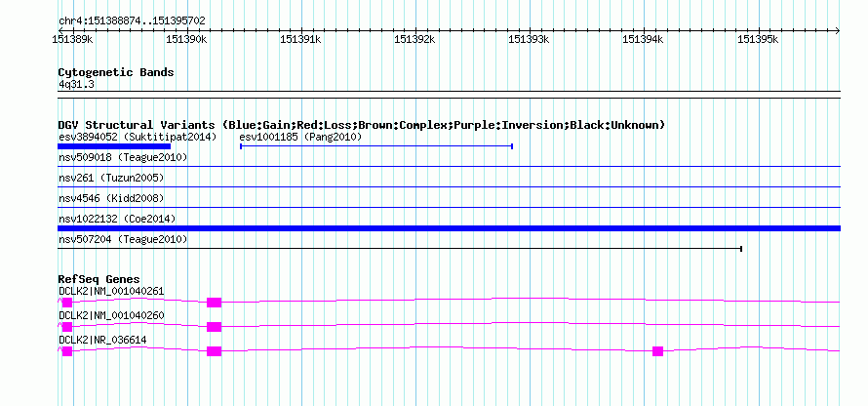Click the 151393k ruler tick label

click(529, 39)
